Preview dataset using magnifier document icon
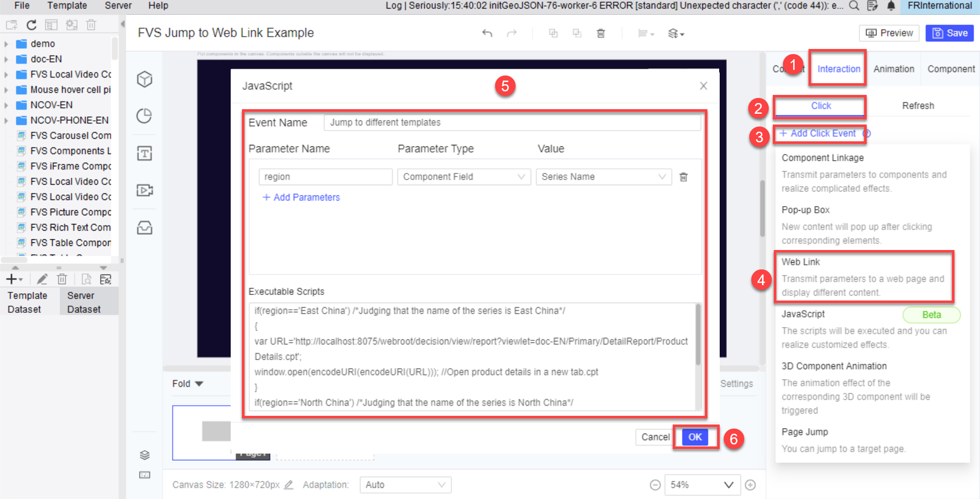980x499 pixels. [x=86, y=279]
